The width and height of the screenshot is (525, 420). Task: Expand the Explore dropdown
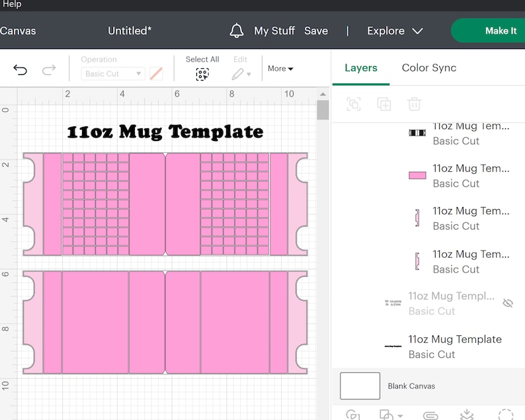(395, 31)
